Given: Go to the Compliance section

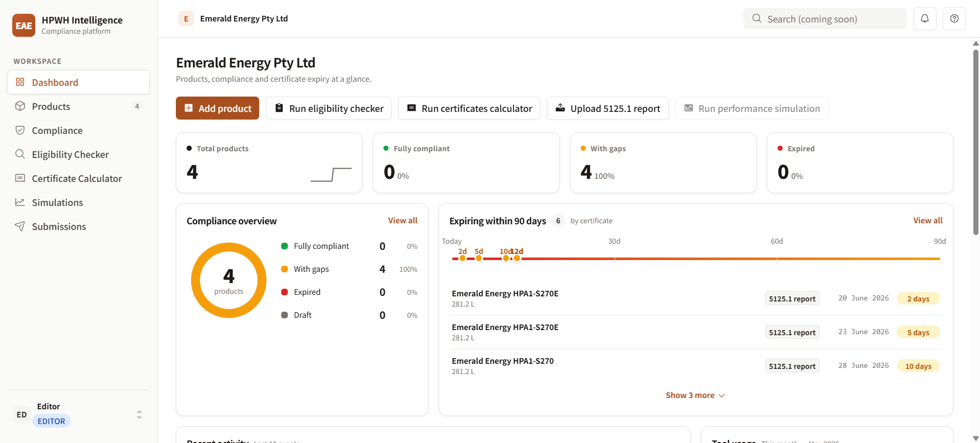Looking at the screenshot, I should pos(78,130).
